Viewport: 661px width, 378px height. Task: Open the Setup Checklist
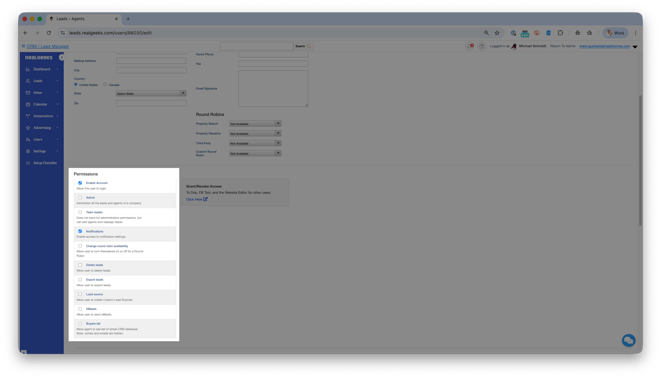coord(44,163)
